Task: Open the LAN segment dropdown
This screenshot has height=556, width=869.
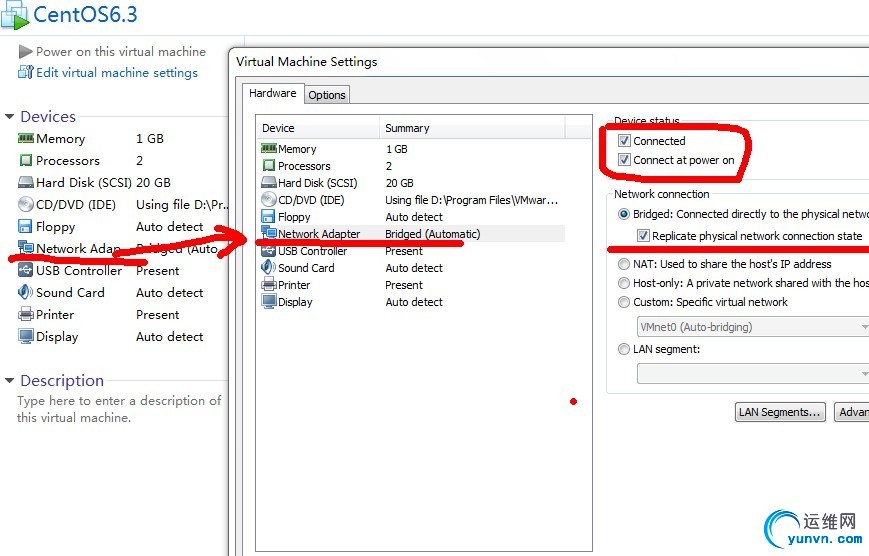Action: [x=753, y=374]
